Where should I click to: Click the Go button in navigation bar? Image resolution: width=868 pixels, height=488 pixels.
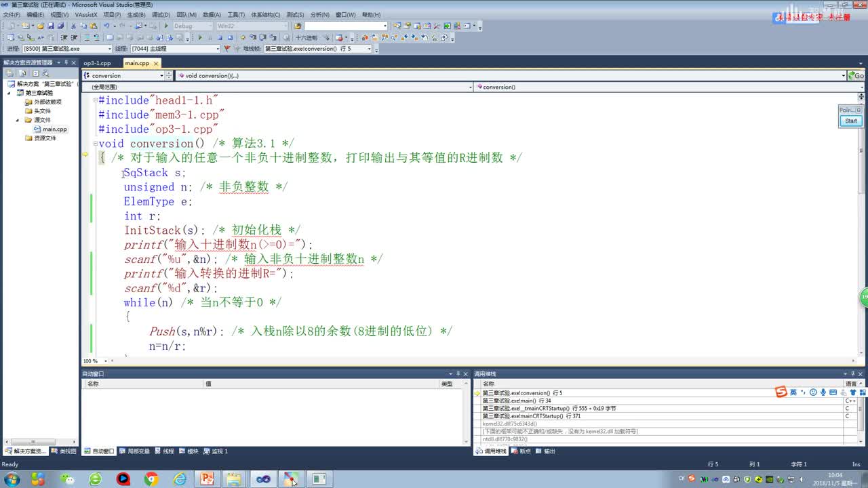point(856,76)
